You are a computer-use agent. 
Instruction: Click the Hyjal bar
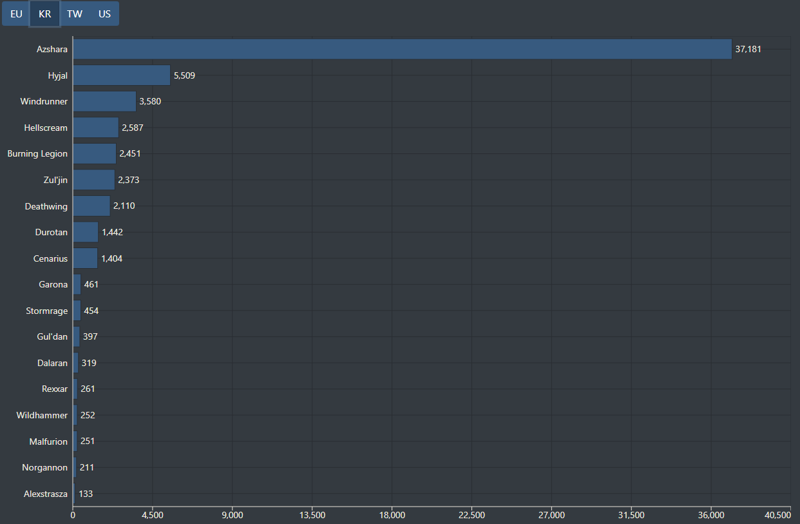(121, 75)
